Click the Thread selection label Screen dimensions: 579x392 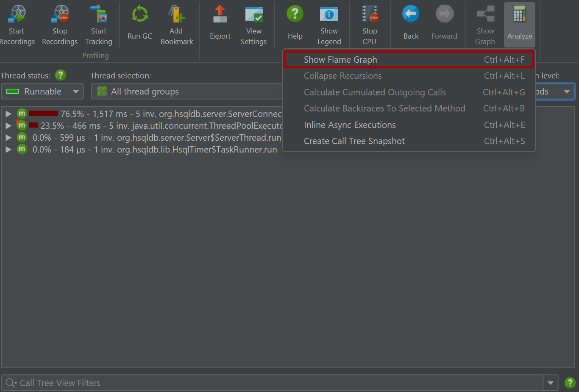pos(120,76)
